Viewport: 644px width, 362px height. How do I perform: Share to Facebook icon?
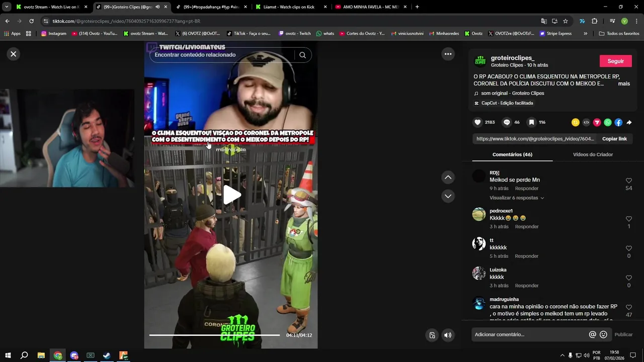[x=618, y=122]
